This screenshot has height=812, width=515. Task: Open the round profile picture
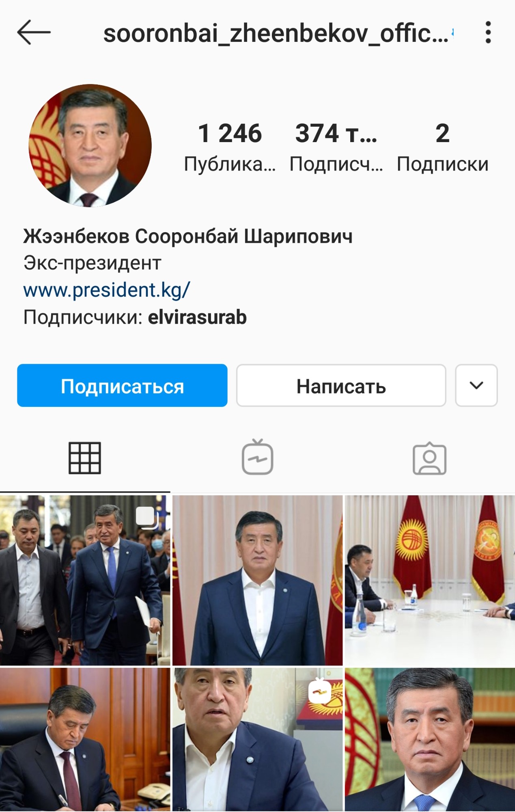pos(90,145)
